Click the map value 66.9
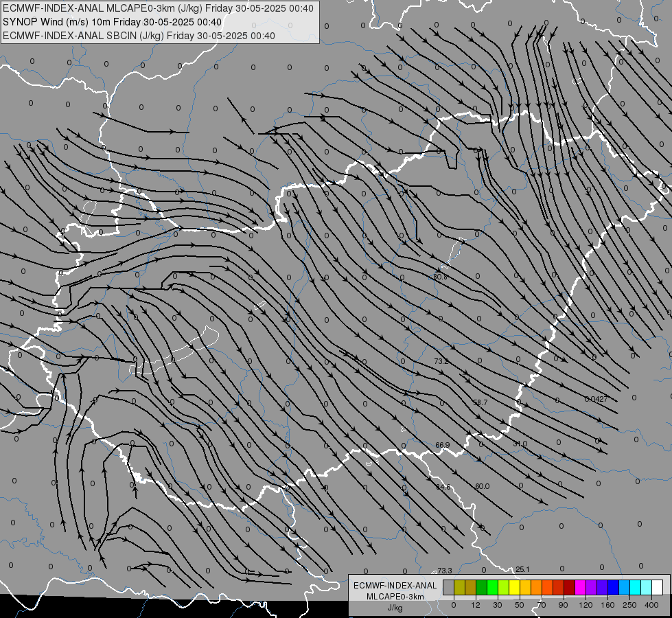672x618 pixels. pos(442,445)
